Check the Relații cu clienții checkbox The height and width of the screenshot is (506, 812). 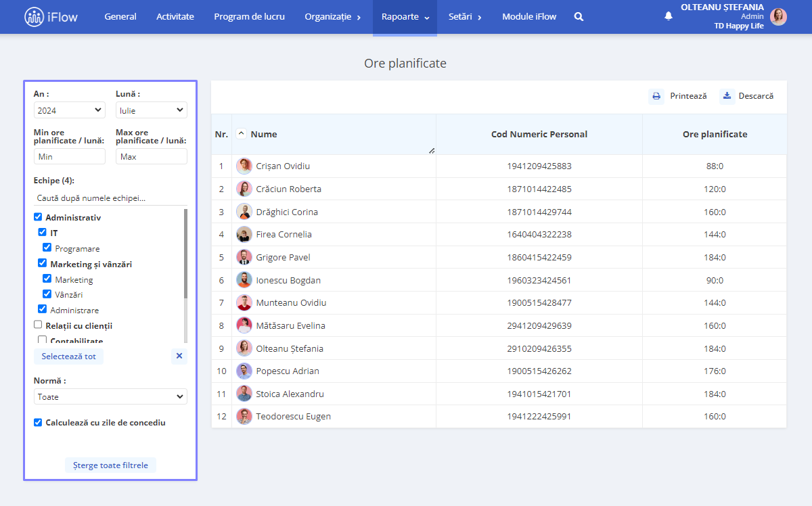coord(38,325)
